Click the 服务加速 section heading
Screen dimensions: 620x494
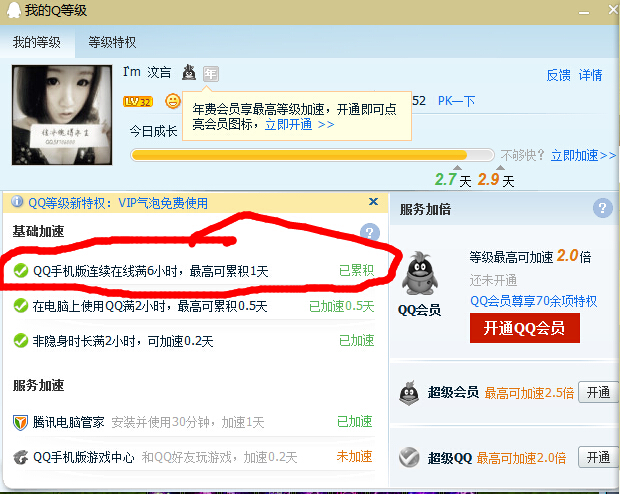(38, 385)
